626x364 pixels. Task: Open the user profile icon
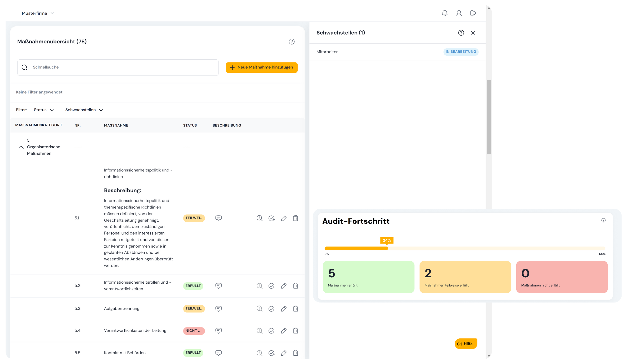459,13
